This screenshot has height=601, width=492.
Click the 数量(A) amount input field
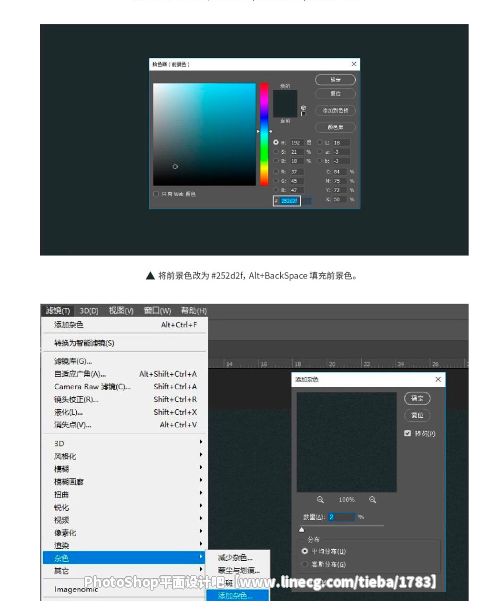[x=342, y=517]
